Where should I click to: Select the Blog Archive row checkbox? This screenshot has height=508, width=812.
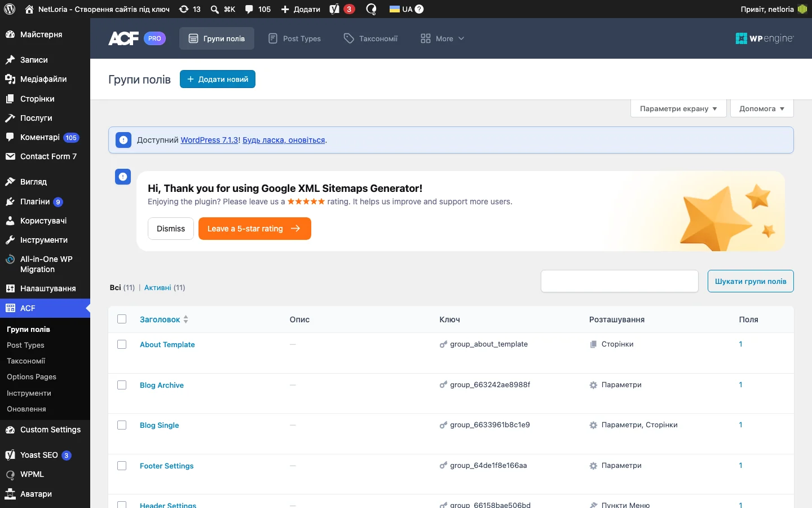click(x=122, y=385)
